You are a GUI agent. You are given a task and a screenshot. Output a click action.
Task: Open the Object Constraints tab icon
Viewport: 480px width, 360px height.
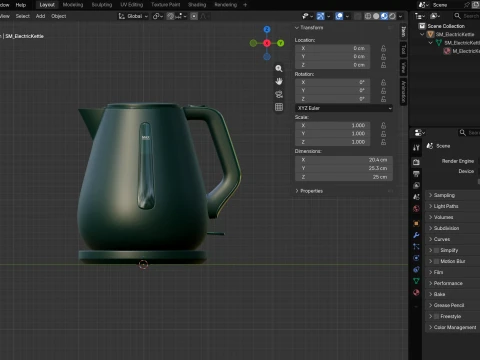[x=416, y=270]
